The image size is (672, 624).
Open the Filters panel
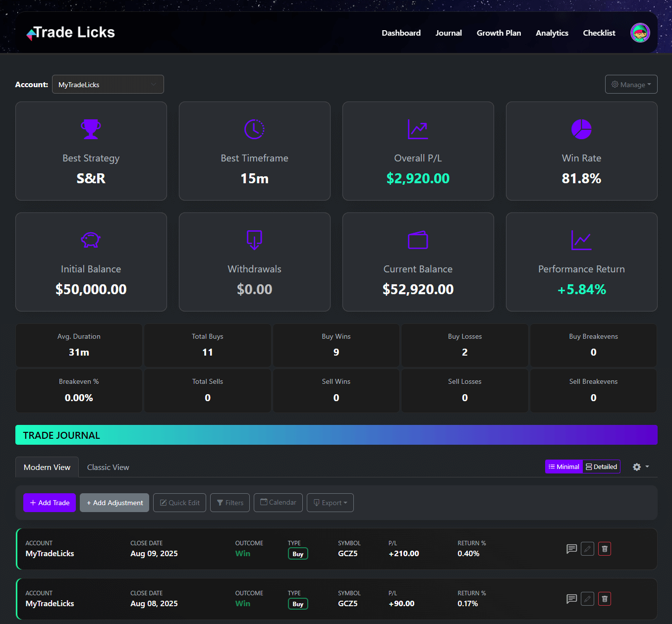229,502
